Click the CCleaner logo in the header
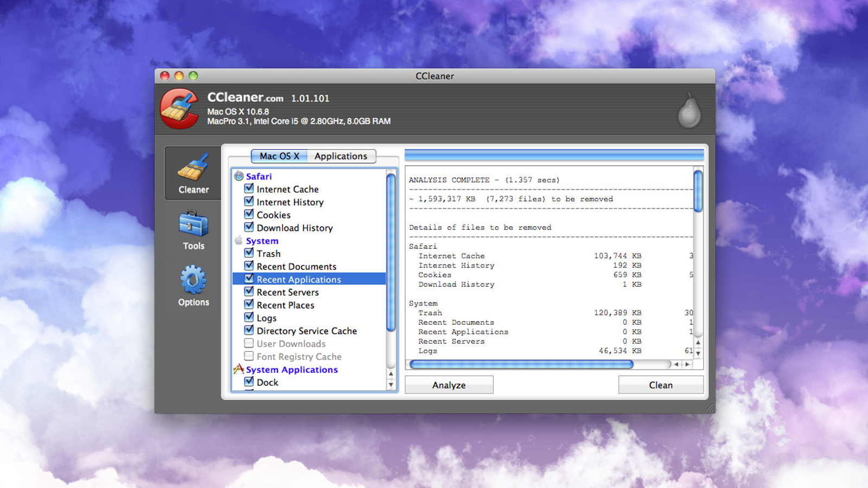Image resolution: width=868 pixels, height=488 pixels. [180, 108]
